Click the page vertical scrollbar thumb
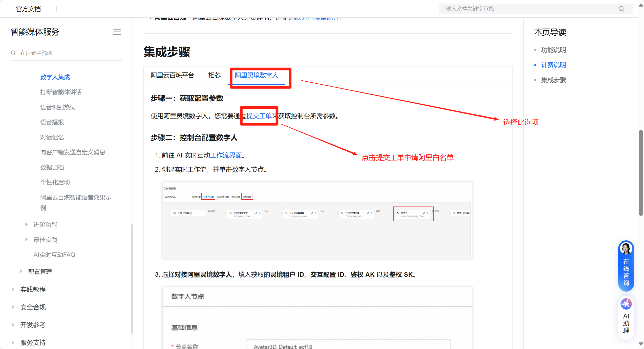 click(x=641, y=173)
